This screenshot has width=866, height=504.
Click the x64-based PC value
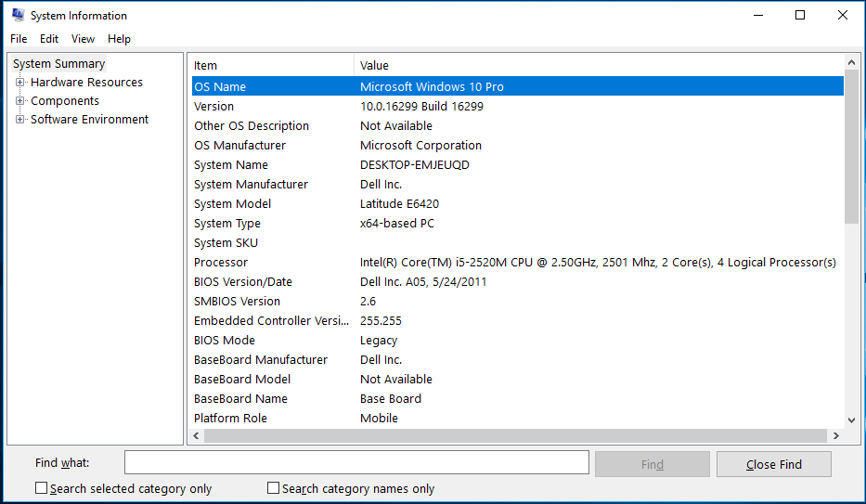click(x=397, y=223)
